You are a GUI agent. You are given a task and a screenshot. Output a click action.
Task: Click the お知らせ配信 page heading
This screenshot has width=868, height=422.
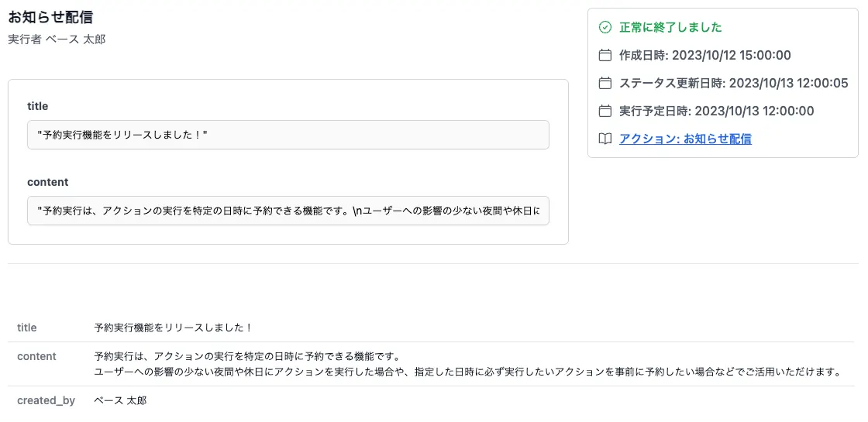50,17
